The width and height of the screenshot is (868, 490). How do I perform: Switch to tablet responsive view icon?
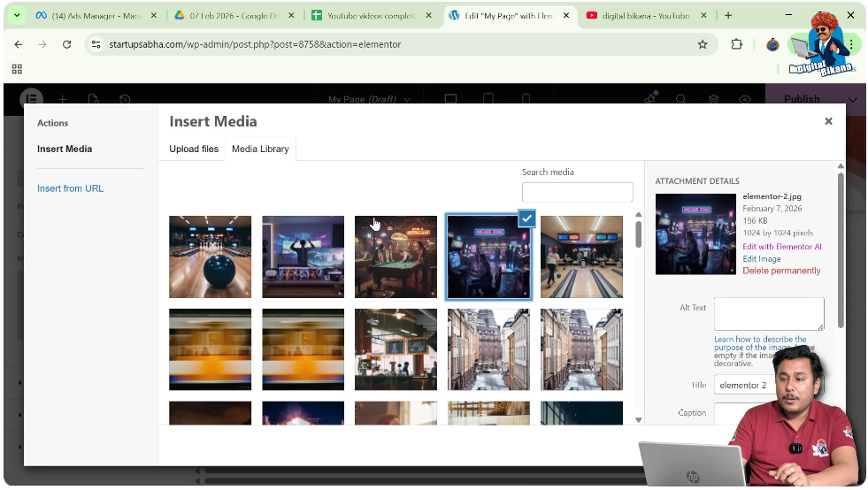[488, 98]
